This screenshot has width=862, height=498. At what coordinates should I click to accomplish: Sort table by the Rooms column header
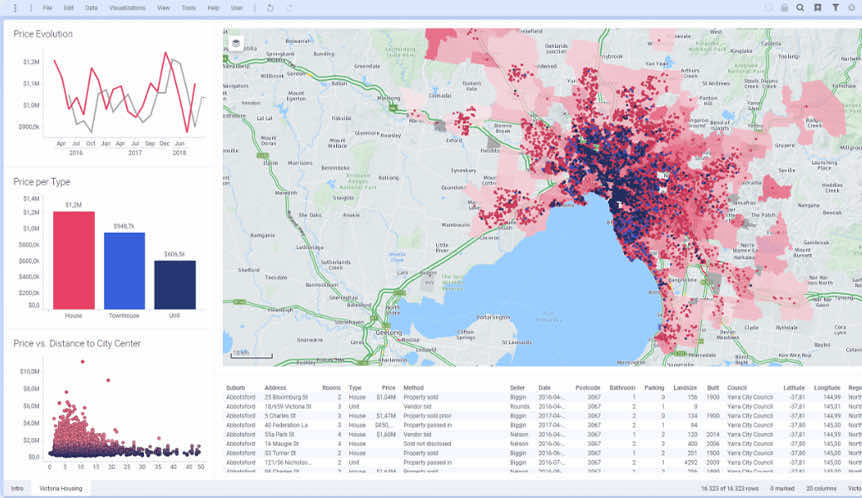pyautogui.click(x=331, y=388)
